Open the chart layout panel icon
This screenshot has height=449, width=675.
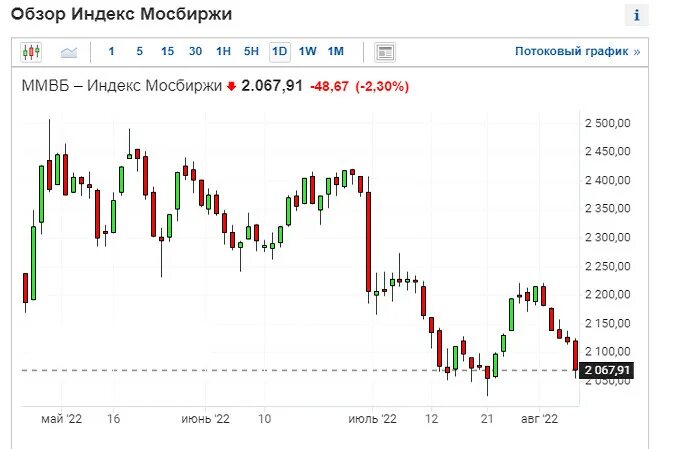pos(385,52)
